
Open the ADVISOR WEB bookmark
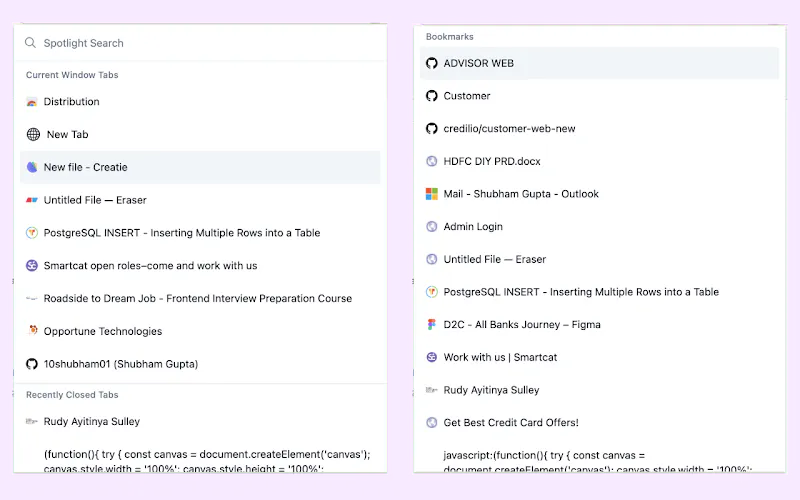click(599, 63)
